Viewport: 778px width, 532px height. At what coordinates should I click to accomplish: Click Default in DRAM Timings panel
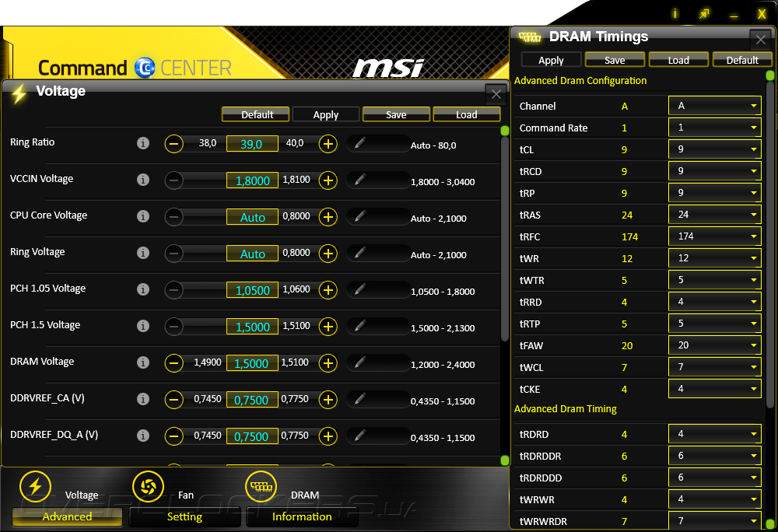click(x=742, y=59)
